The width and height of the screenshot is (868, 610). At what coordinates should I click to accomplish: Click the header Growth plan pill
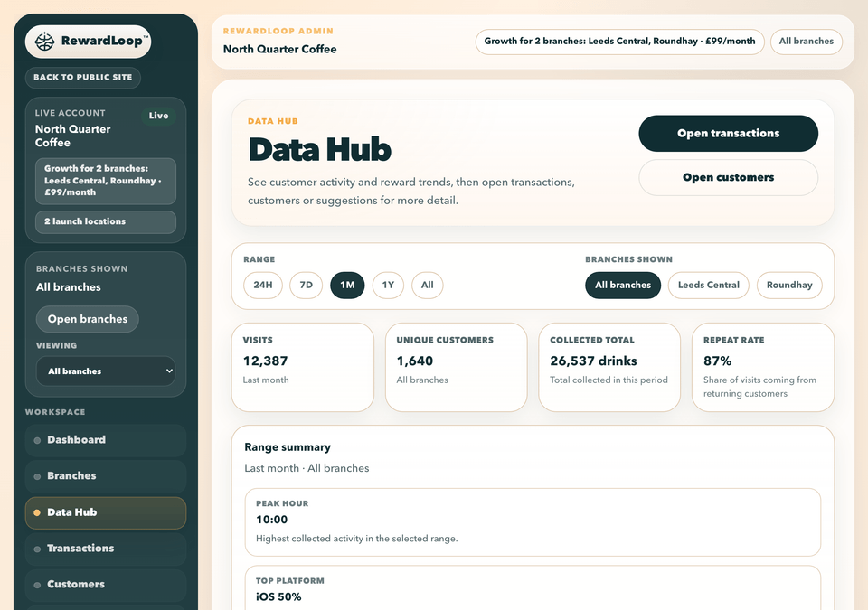tap(620, 42)
